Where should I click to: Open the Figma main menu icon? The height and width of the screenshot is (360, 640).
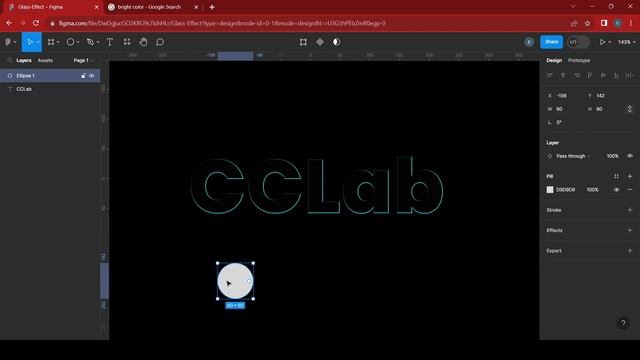(x=8, y=42)
